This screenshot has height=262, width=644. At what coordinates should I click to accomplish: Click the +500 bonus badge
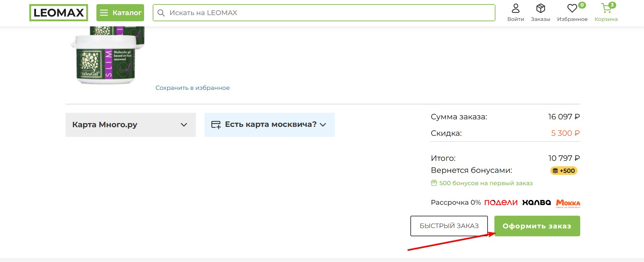click(x=564, y=171)
